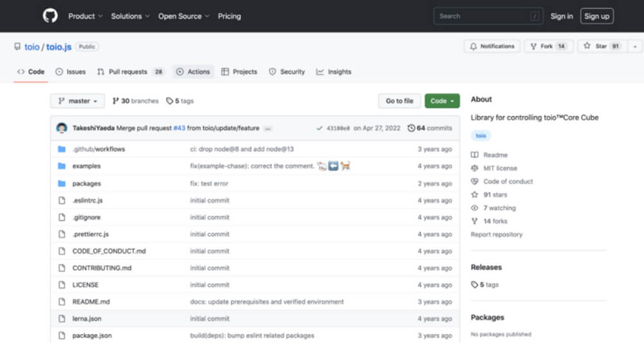Expand the Product menu in header
This screenshot has height=343, width=644.
click(85, 17)
